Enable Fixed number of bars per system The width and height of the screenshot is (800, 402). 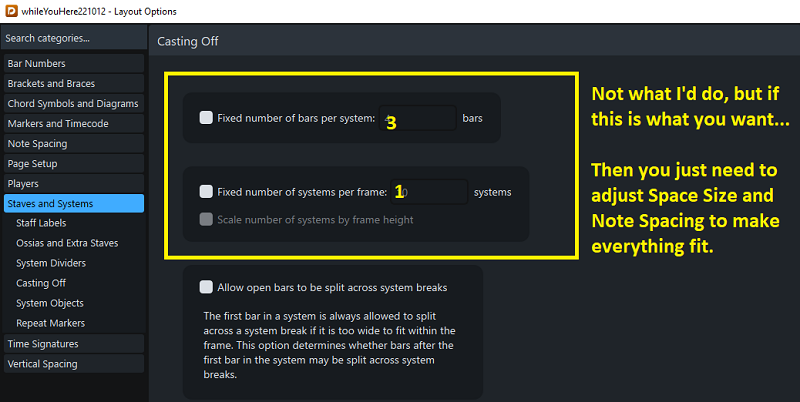[206, 118]
